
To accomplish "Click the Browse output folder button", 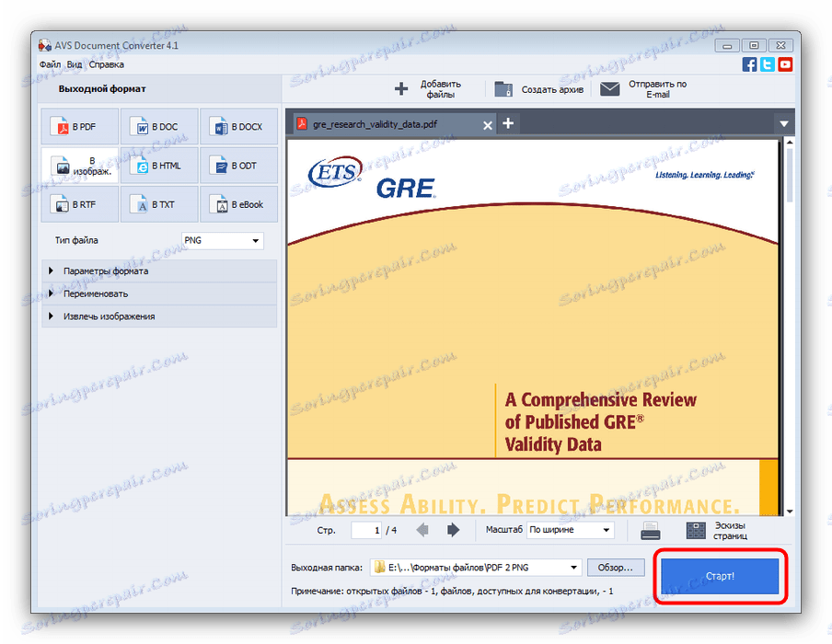I will tap(616, 568).
